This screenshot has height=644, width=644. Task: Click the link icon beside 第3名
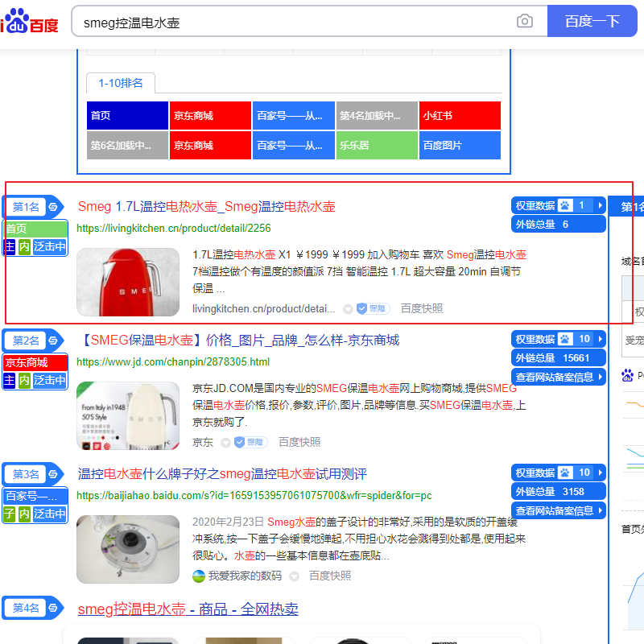pyautogui.click(x=53, y=474)
